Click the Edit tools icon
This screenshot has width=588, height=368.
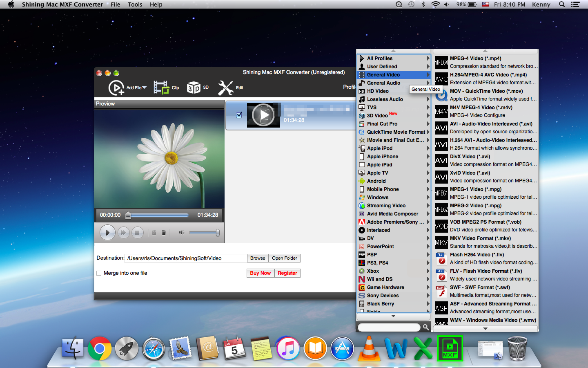tap(225, 88)
